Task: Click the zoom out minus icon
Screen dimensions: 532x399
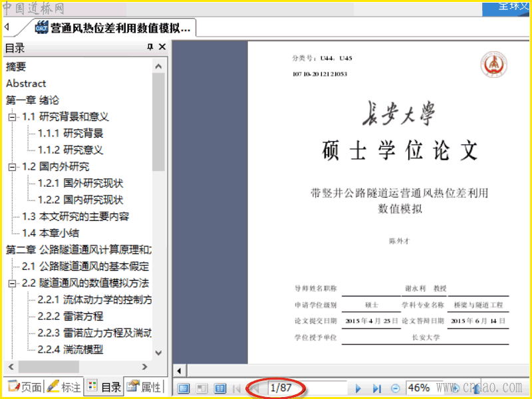Action: point(395,388)
